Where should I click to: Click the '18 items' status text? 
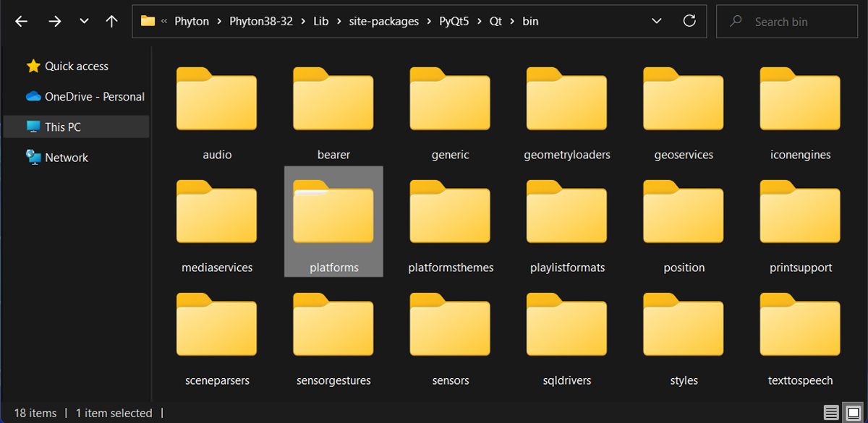coord(35,413)
